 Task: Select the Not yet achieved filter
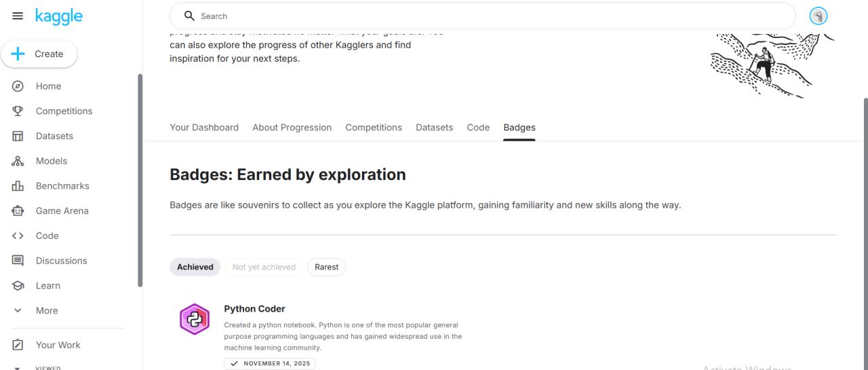tap(264, 267)
